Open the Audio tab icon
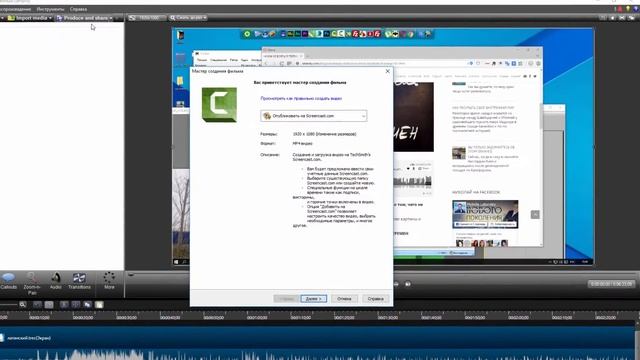The image size is (640, 360). click(x=56, y=281)
